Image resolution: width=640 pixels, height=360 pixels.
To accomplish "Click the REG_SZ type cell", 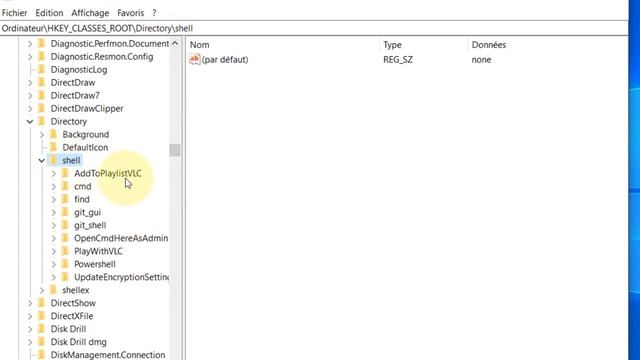I will pos(398,60).
